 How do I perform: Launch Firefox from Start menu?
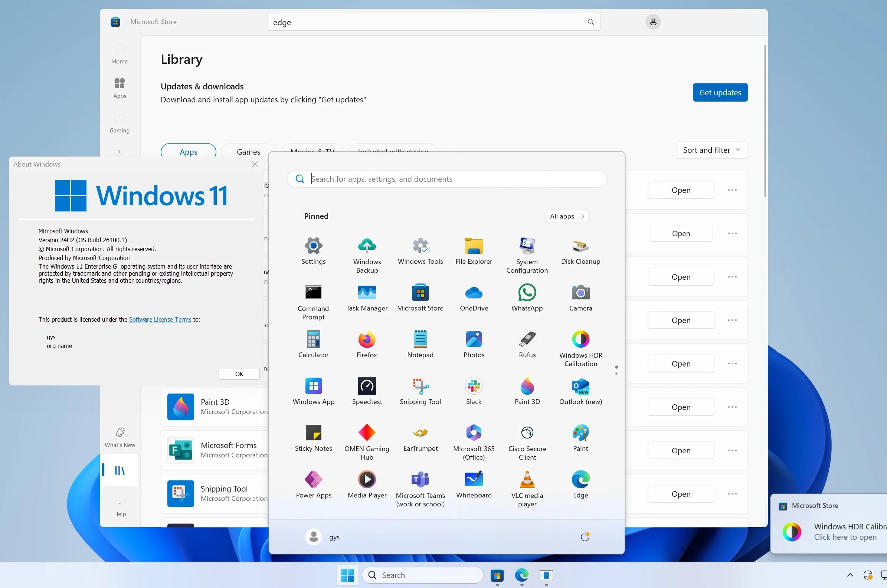(367, 344)
